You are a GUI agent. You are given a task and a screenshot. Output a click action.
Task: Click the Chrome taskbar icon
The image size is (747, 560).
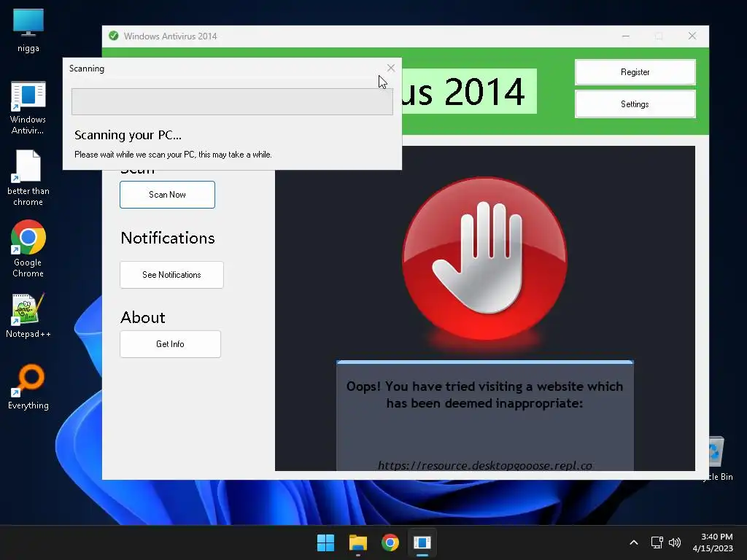390,542
